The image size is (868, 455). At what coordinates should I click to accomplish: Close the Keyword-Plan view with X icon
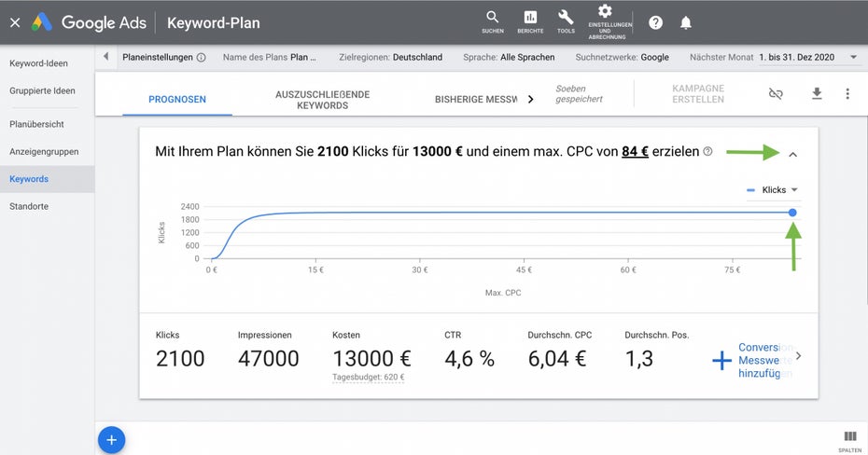pyautogui.click(x=15, y=22)
